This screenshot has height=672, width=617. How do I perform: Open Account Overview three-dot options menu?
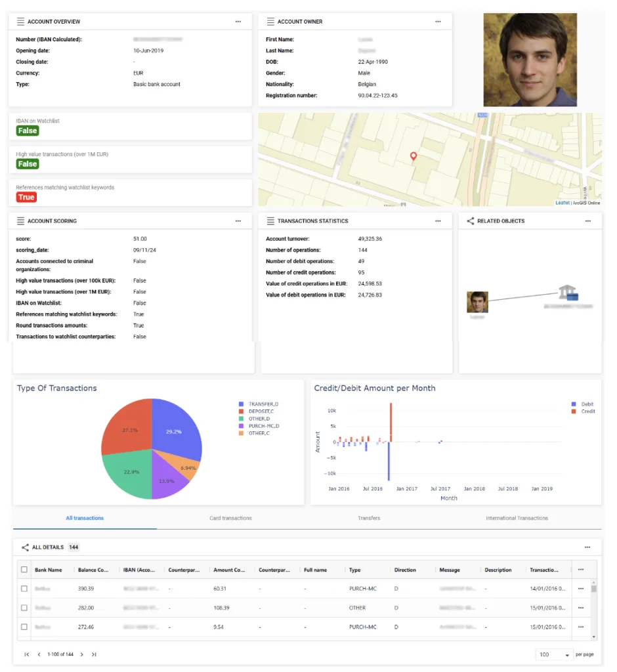[238, 22]
